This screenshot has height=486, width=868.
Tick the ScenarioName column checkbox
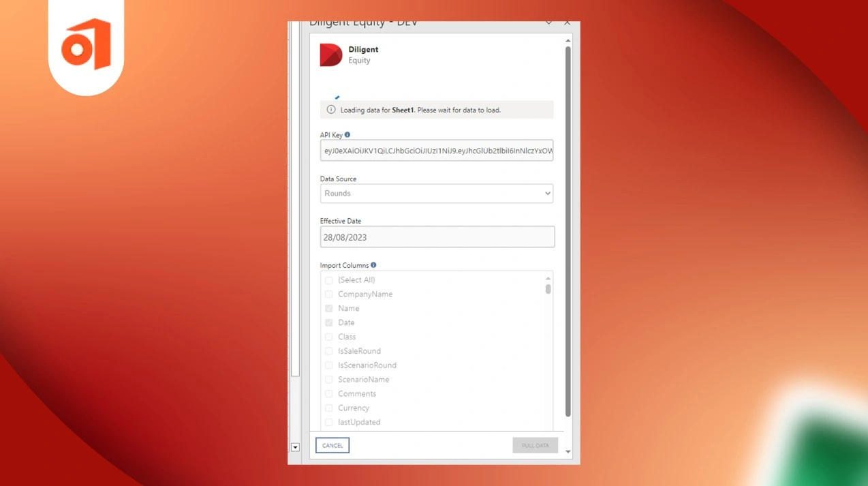pyautogui.click(x=328, y=380)
